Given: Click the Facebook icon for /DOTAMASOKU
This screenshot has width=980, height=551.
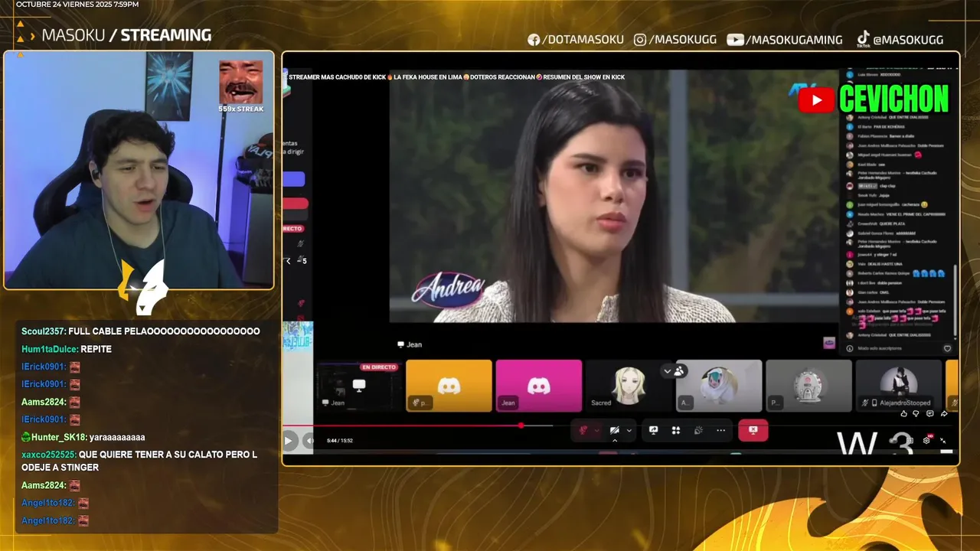Looking at the screenshot, I should coord(534,40).
